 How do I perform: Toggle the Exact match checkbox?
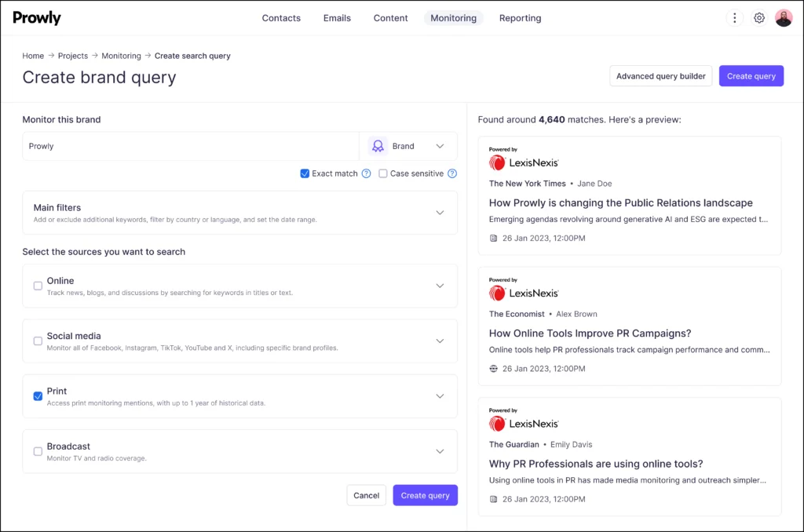tap(305, 173)
